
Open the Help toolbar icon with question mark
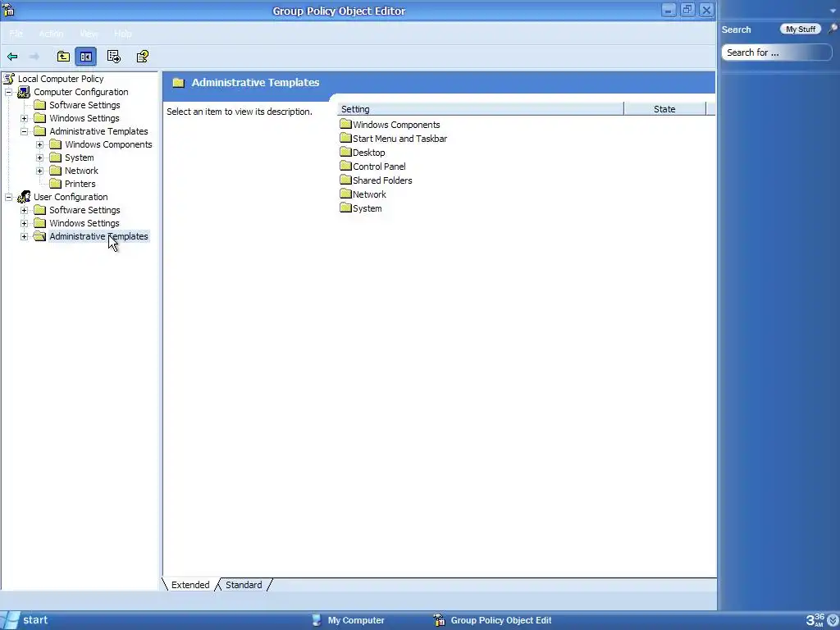[x=143, y=57]
